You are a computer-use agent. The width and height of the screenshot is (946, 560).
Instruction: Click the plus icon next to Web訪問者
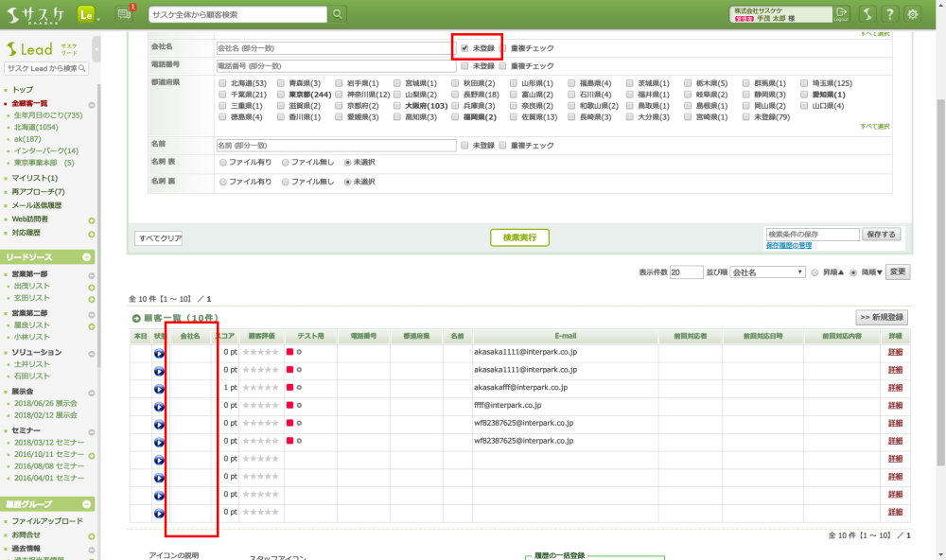click(x=92, y=219)
